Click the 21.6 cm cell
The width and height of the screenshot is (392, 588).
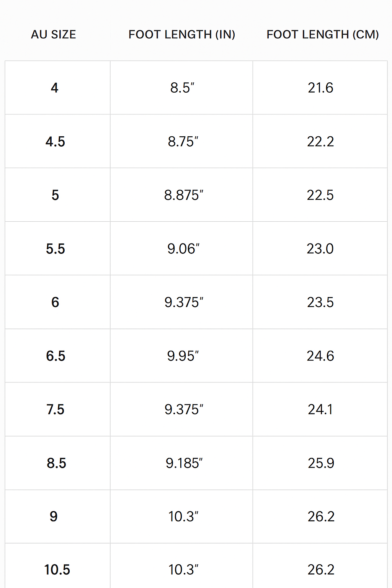coord(320,88)
